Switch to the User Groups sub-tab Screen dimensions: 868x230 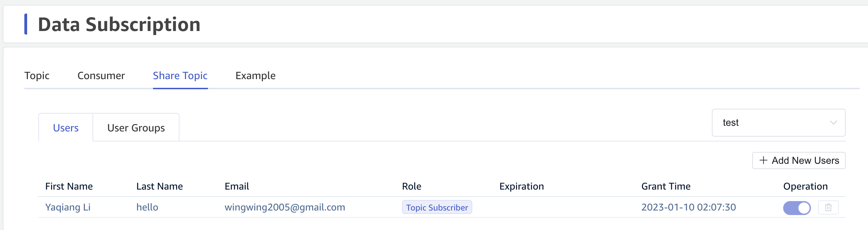[x=136, y=128]
